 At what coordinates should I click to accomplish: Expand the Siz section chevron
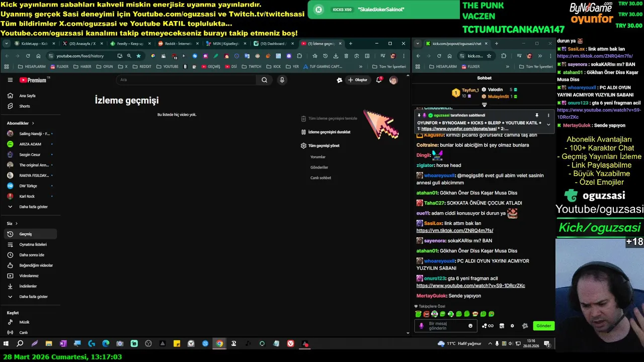tap(16, 223)
